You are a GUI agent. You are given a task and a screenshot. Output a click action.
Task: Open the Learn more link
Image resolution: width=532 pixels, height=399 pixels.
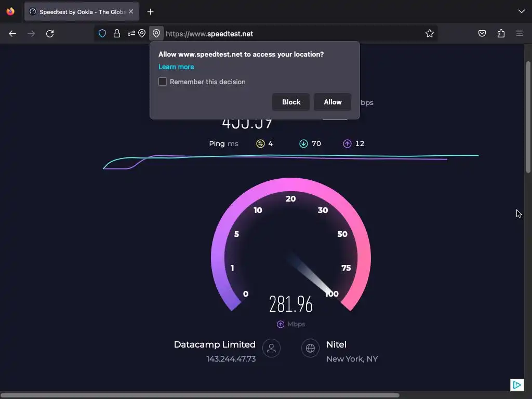coord(176,67)
